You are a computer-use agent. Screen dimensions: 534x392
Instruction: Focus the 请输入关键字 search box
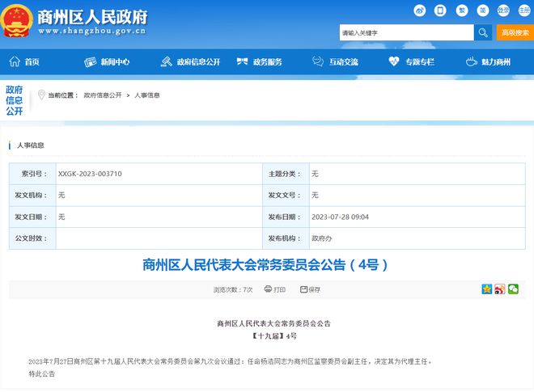point(407,32)
